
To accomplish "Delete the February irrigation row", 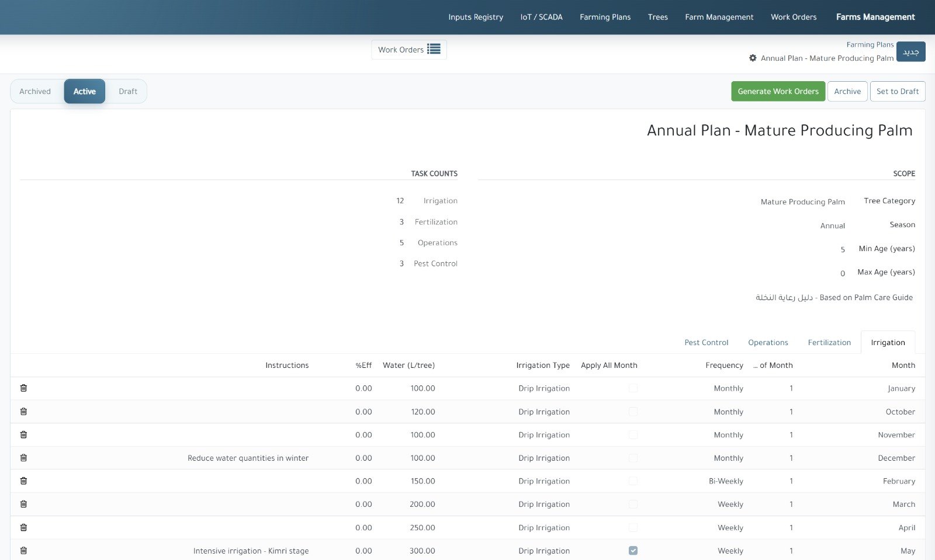I will [x=23, y=481].
